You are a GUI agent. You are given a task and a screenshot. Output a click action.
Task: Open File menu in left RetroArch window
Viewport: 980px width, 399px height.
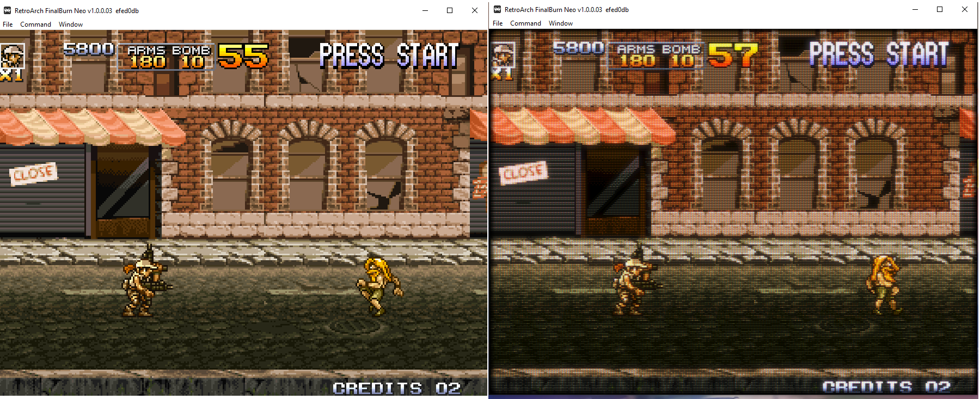(8, 24)
